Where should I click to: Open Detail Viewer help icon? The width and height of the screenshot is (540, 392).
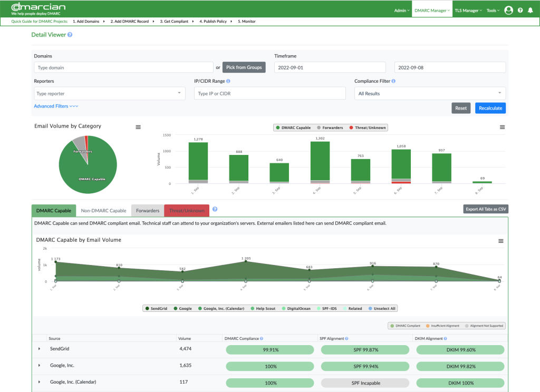(x=70, y=35)
